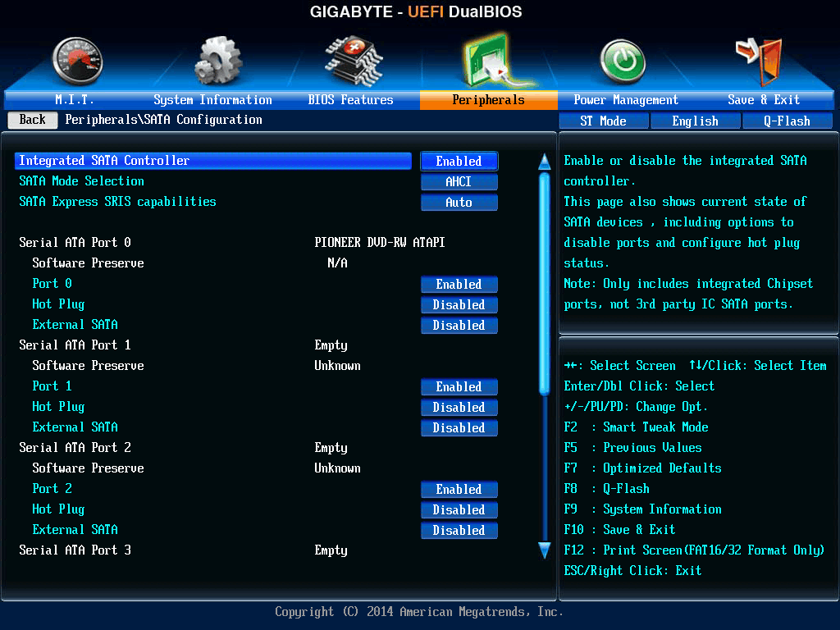Select the Integrated SATA Controller row

coord(213,161)
